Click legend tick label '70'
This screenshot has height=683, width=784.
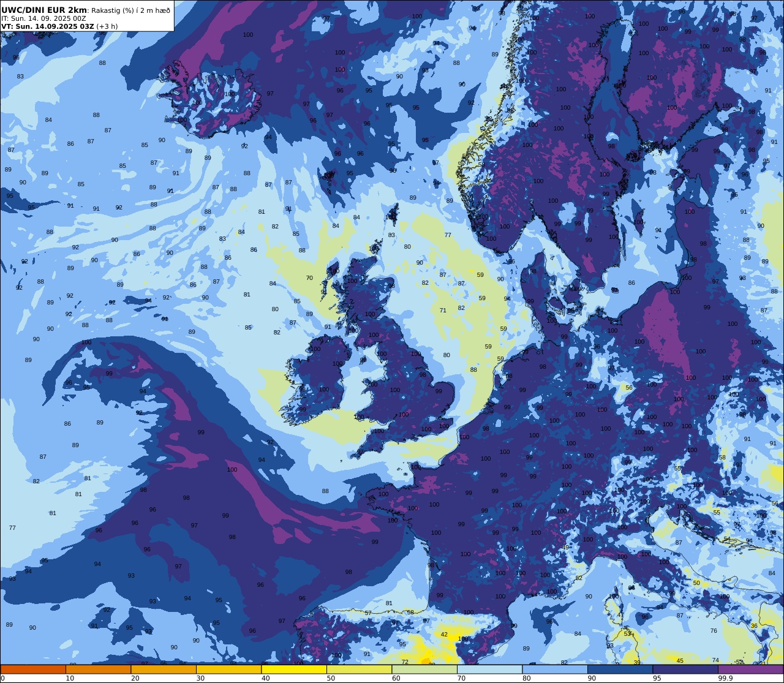(x=461, y=678)
